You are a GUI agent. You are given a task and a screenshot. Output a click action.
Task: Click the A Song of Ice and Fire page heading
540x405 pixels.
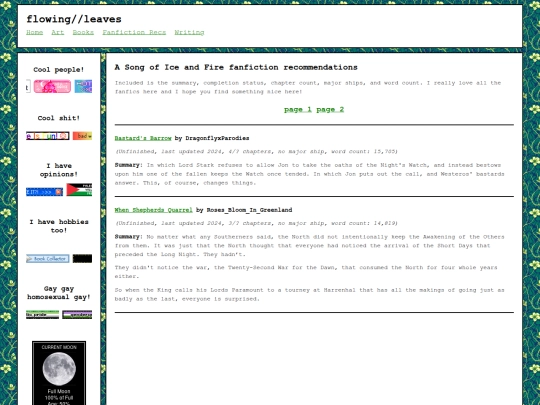pos(236,67)
